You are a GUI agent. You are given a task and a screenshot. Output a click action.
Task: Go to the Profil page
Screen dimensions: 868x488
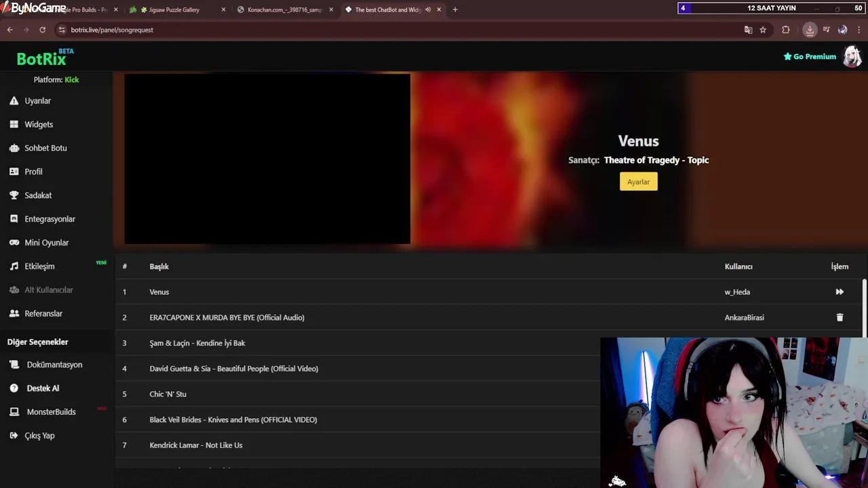pos(33,172)
